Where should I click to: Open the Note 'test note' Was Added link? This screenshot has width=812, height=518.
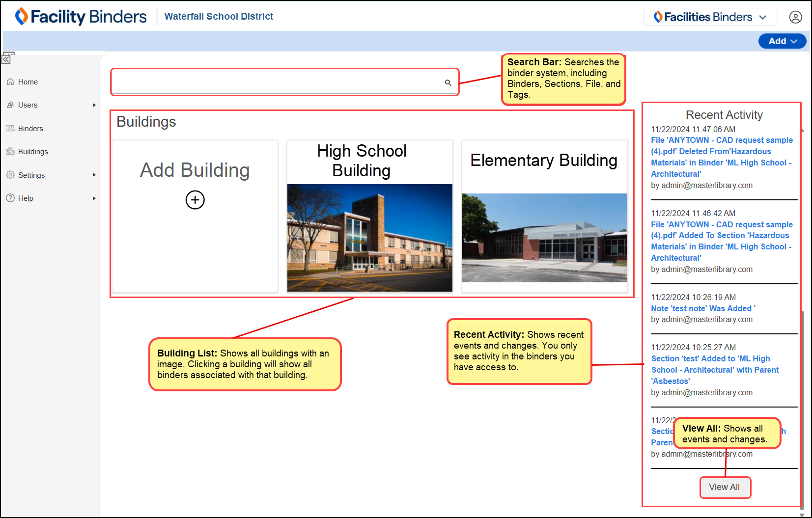coord(703,308)
